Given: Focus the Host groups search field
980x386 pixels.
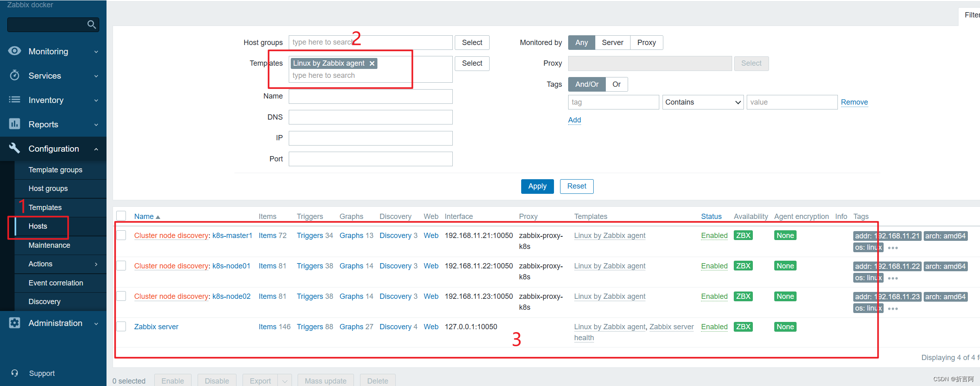Looking at the screenshot, I should (371, 43).
